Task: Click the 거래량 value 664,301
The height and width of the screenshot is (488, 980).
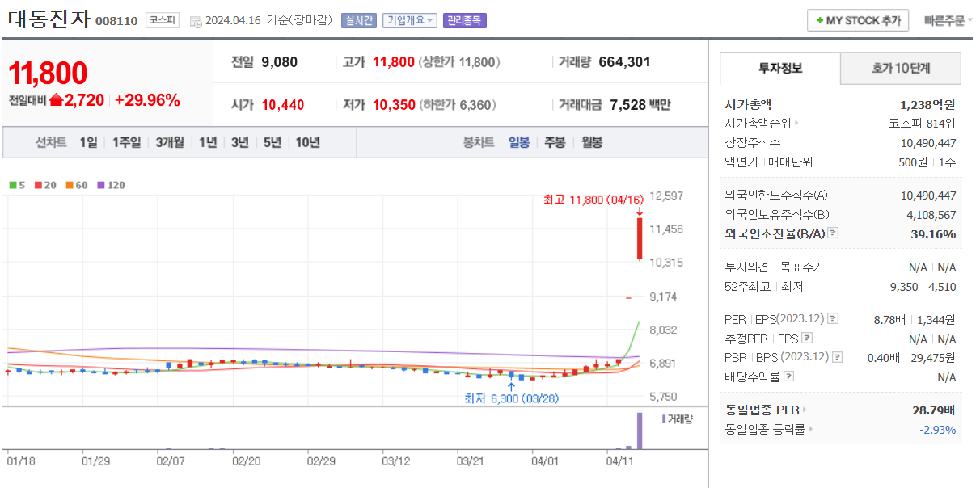Action: (x=625, y=62)
